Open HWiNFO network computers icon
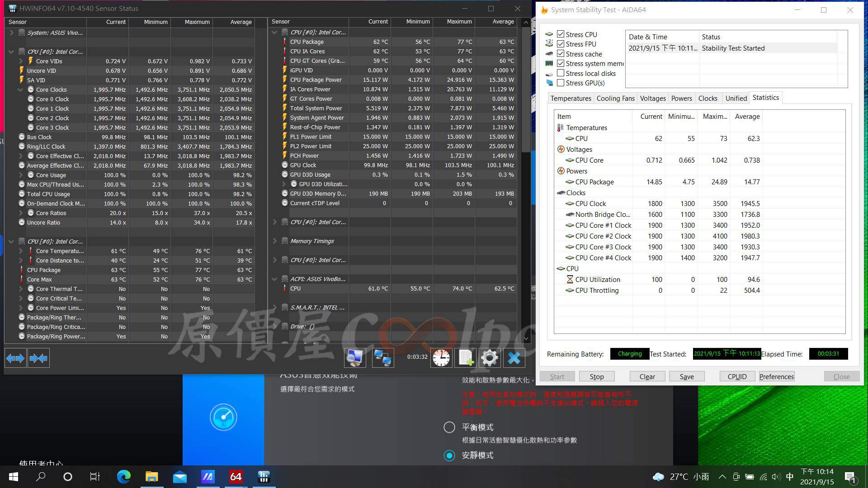The width and height of the screenshot is (868, 488). pyautogui.click(x=383, y=358)
